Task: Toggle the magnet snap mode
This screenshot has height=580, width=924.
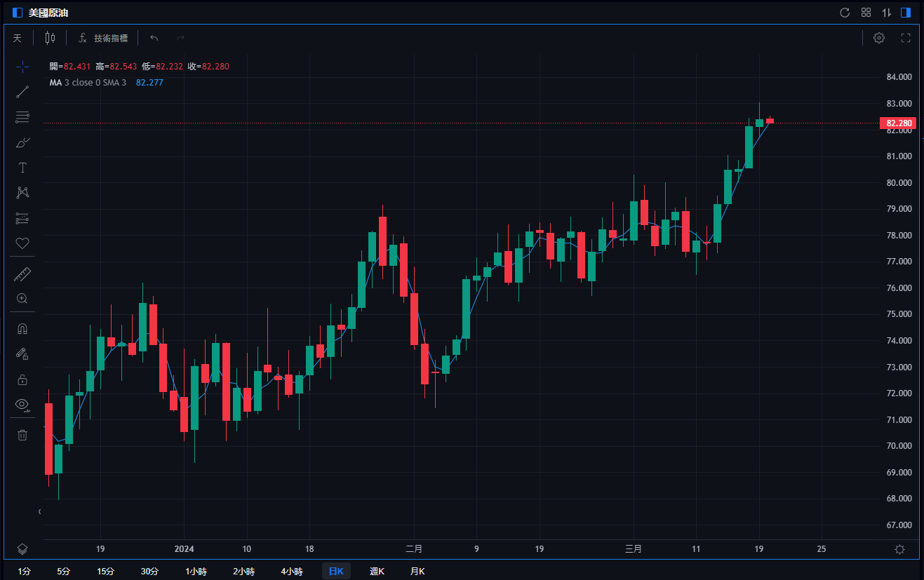Action: [x=22, y=329]
